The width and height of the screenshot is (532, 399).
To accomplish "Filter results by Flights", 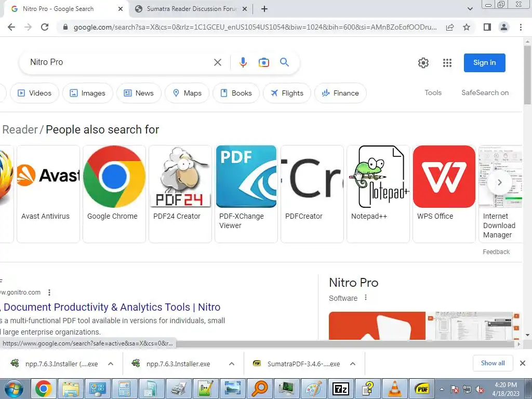I will coord(287,93).
